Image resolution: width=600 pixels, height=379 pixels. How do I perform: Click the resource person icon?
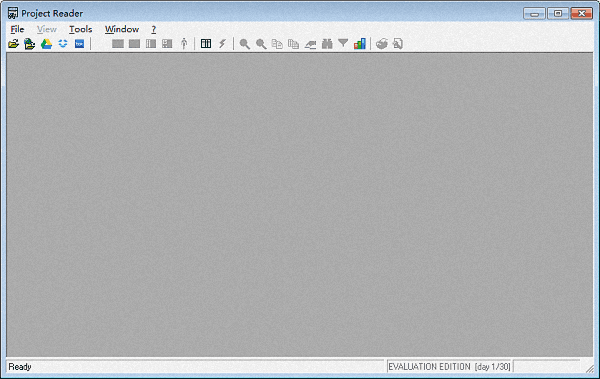click(x=184, y=44)
